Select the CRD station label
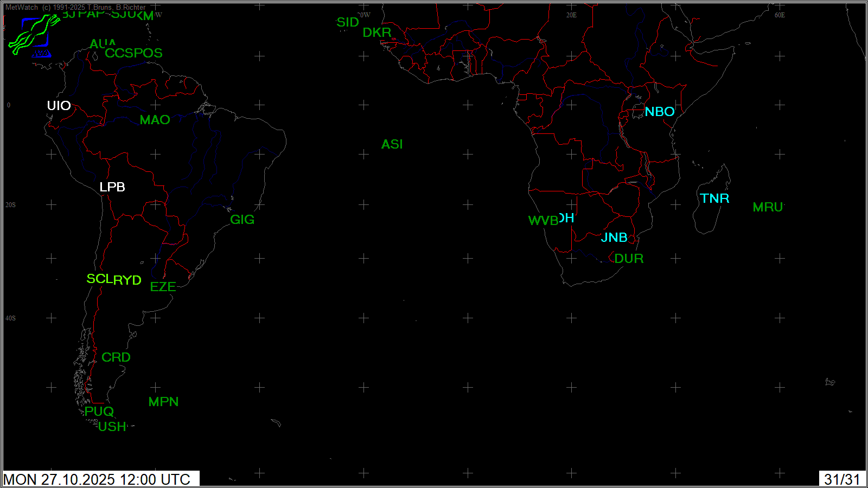Screen dimensions: 868x488 (116, 357)
